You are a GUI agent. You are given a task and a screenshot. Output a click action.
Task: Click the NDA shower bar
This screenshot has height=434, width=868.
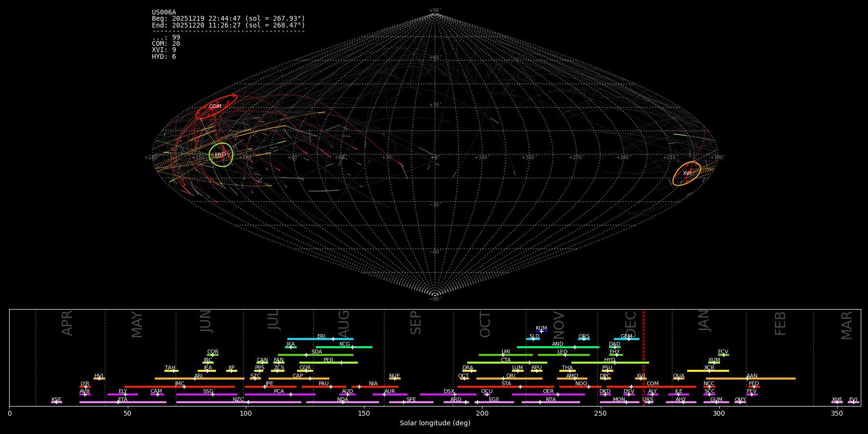coord(342,402)
